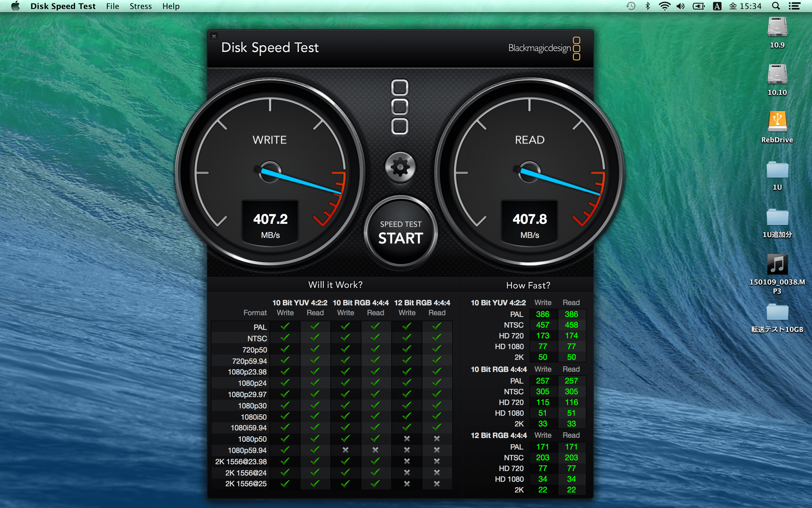This screenshot has width=812, height=508.
Task: Click 12 Bit RGB 2K read value 22
Action: tap(571, 490)
